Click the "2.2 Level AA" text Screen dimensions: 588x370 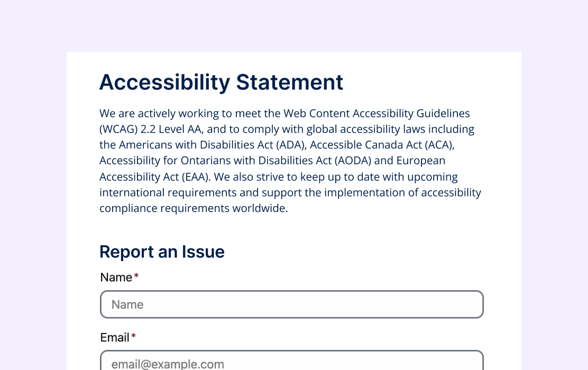(x=172, y=129)
